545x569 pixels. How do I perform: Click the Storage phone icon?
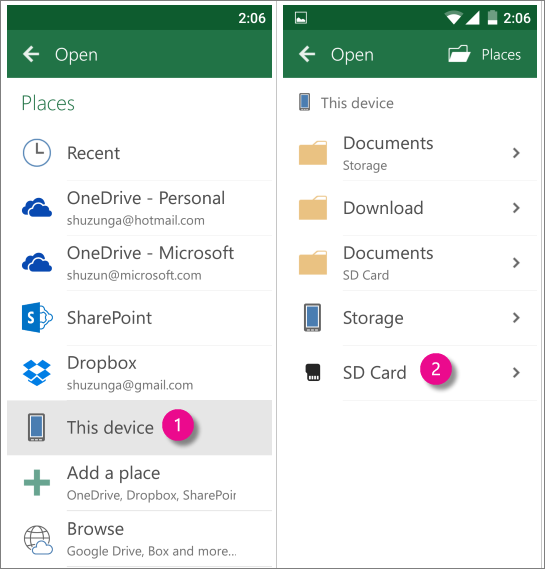click(312, 318)
